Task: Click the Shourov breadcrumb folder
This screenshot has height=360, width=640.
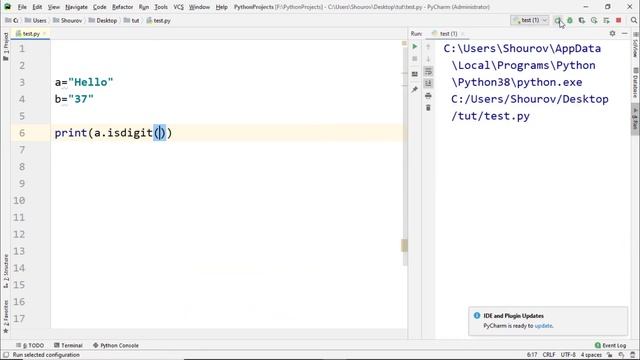Action: (68, 20)
